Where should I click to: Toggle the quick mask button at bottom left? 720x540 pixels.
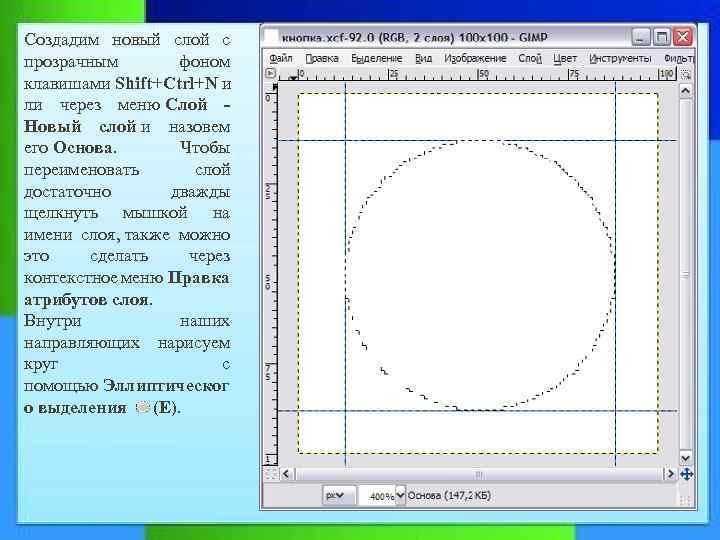tap(271, 473)
